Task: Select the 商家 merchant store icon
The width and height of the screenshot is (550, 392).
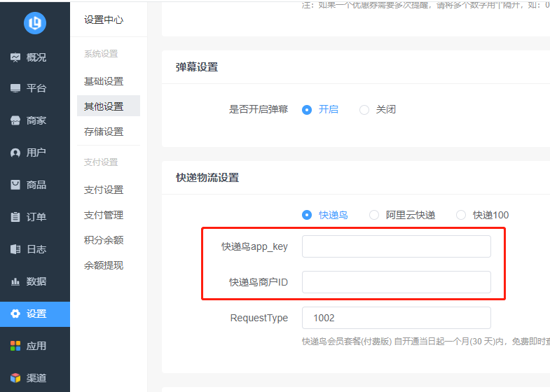Action: click(15, 120)
